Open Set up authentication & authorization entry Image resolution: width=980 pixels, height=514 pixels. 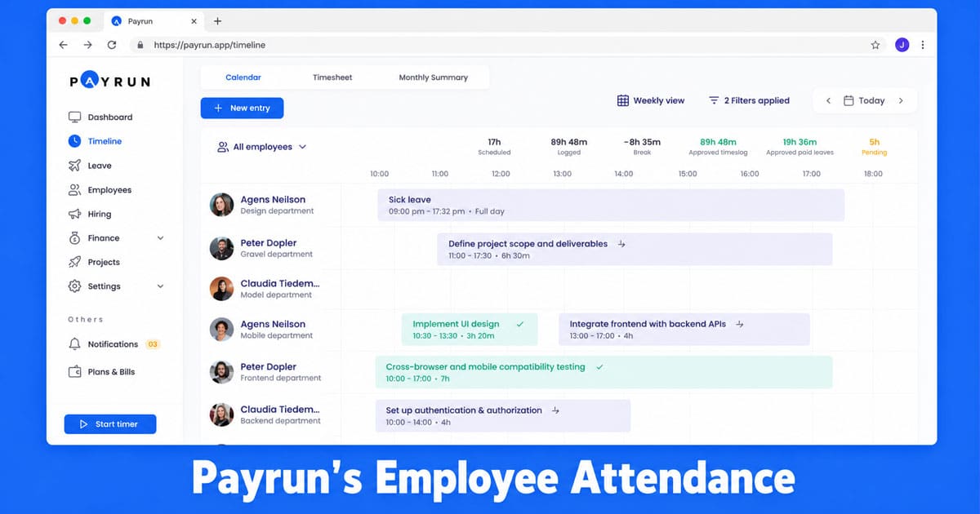[x=503, y=415]
